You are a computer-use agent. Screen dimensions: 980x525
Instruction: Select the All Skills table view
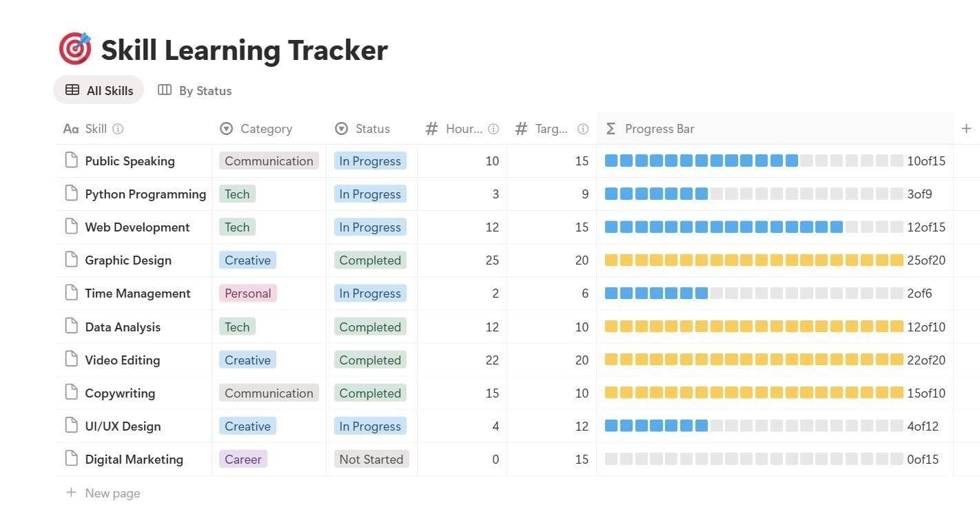99,90
